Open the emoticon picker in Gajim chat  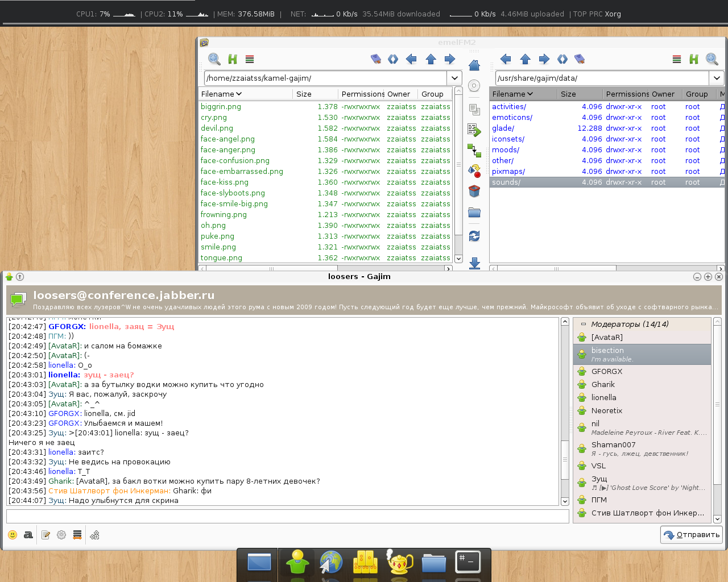[13, 535]
